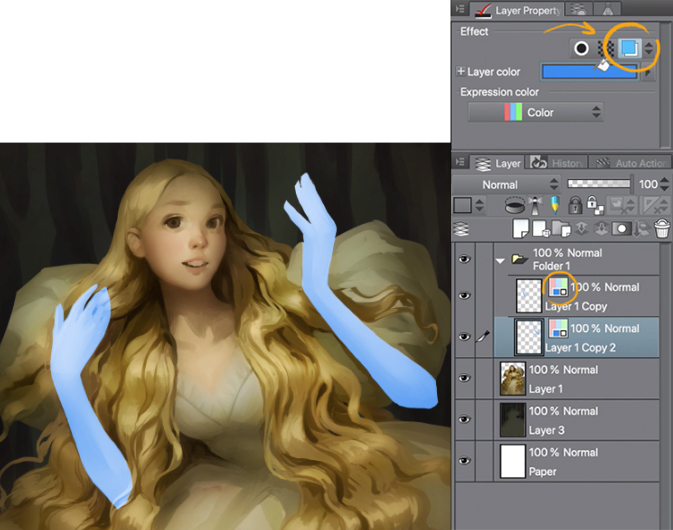
Task: Expand the Layer color plus toggle
Action: coord(461,72)
